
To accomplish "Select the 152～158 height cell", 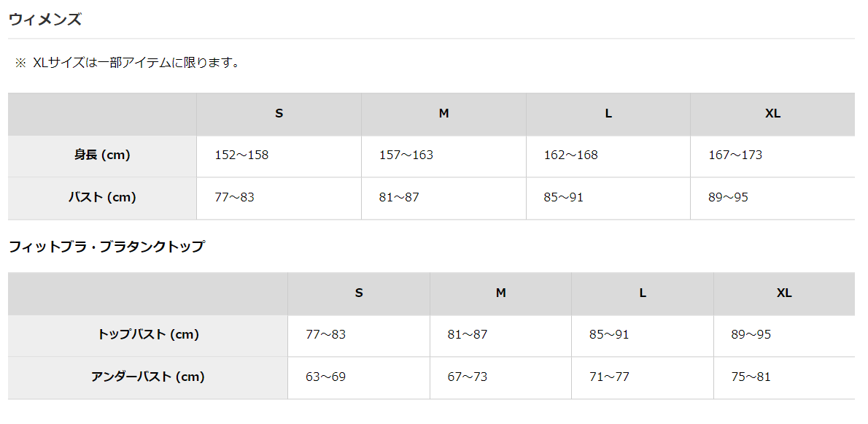I will (241, 155).
